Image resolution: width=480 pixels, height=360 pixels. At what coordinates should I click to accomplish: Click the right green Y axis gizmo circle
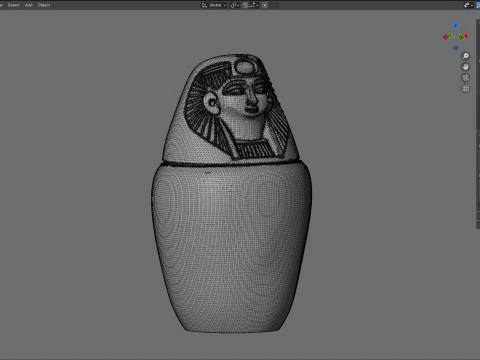point(461,37)
